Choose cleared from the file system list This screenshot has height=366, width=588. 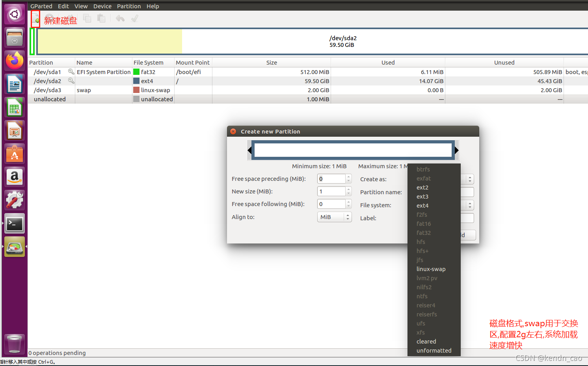click(434, 342)
